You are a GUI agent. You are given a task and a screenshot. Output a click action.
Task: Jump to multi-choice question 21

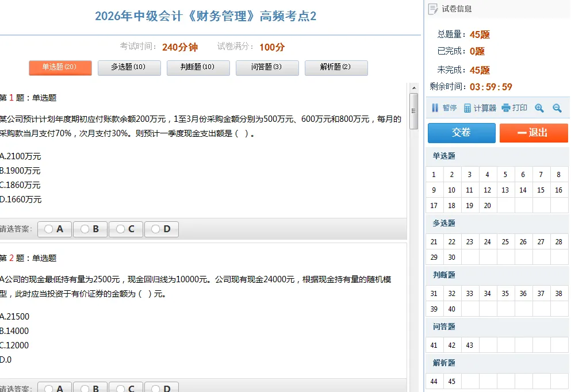[x=435, y=242]
